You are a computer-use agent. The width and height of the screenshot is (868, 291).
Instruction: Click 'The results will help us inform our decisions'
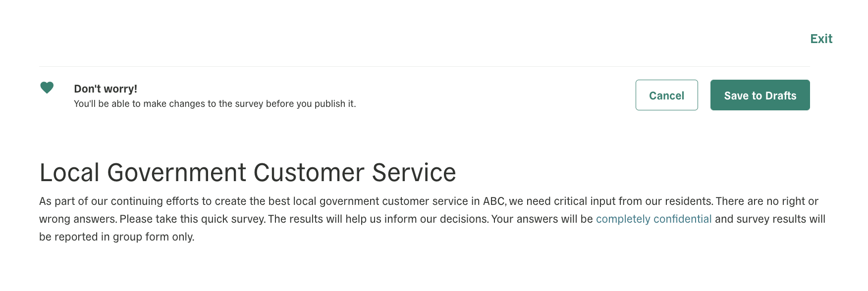coord(377,219)
